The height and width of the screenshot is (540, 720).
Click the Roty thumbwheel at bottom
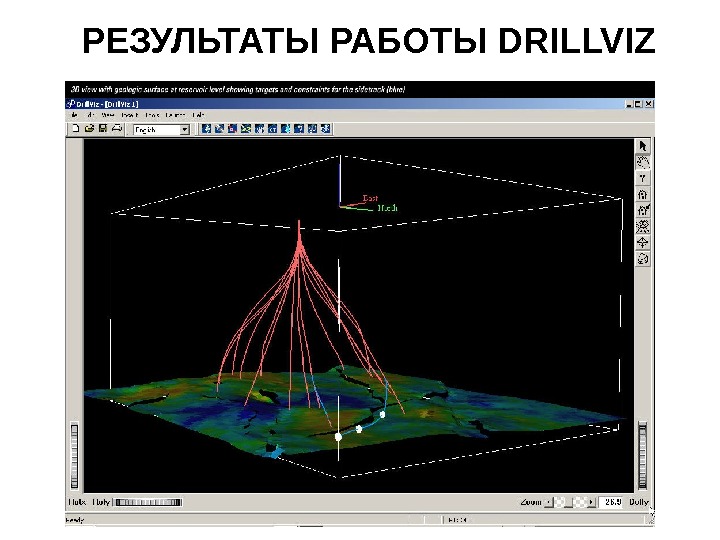tap(148, 502)
